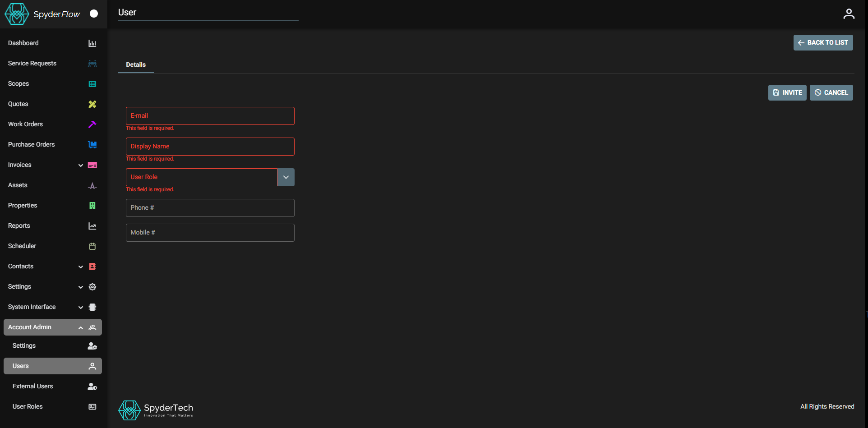
Task: Click the Scheduler calendar icon
Action: point(92,246)
